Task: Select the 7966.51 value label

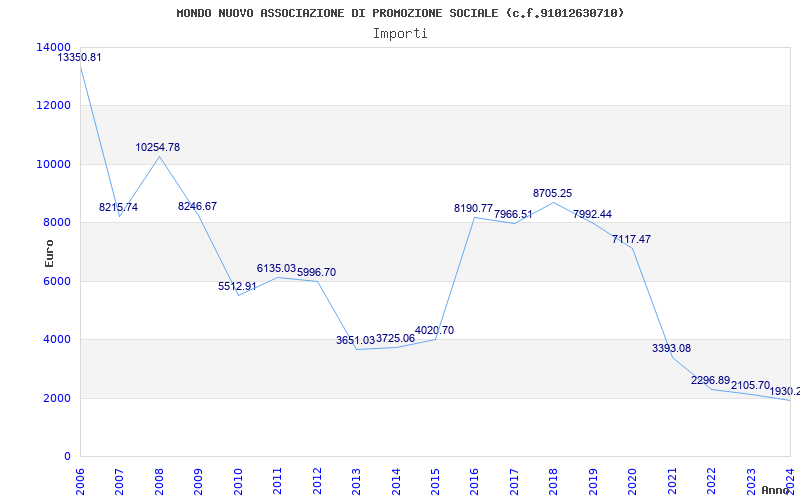Action: point(513,214)
